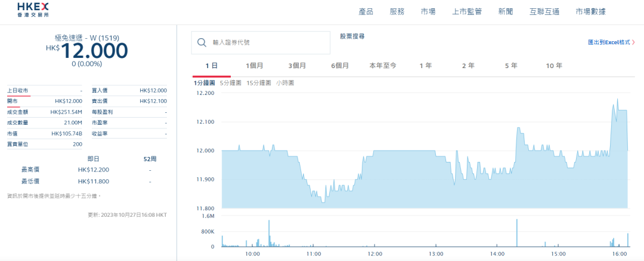Open the 互聯互通 menu
This screenshot has height=261, width=644.
[544, 11]
